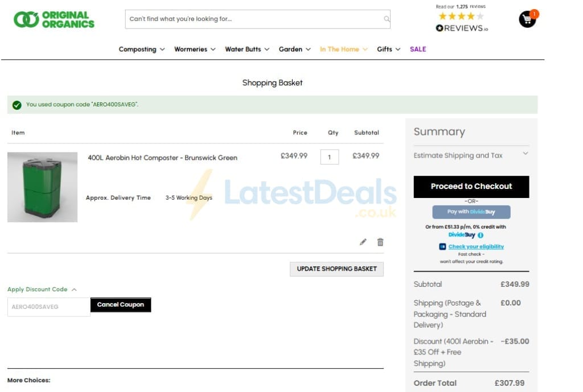The width and height of the screenshot is (583, 392).
Task: Expand the Wormeries dropdown chevron
Action: [x=213, y=49]
